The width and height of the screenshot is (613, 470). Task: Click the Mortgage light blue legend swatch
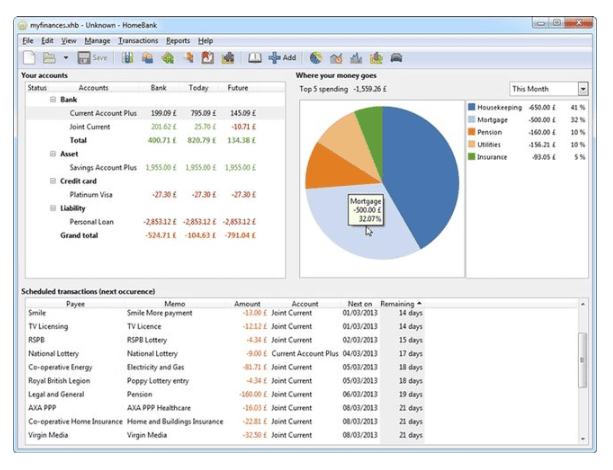471,119
